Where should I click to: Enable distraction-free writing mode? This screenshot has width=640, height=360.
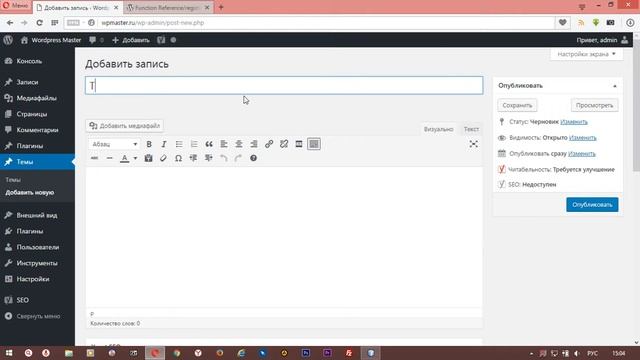click(x=473, y=144)
